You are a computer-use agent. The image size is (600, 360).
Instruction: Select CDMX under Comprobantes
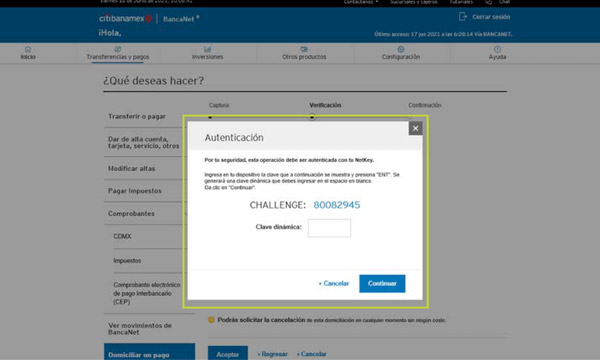122,236
